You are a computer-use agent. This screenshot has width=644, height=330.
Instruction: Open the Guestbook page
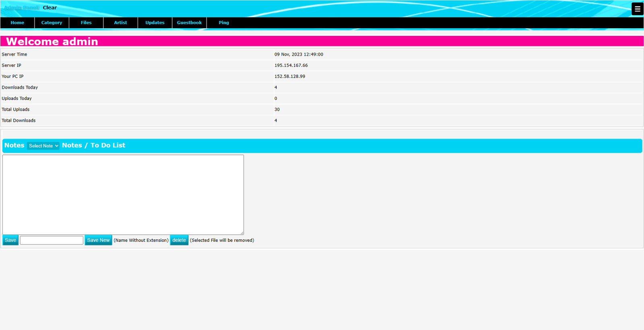pyautogui.click(x=189, y=23)
